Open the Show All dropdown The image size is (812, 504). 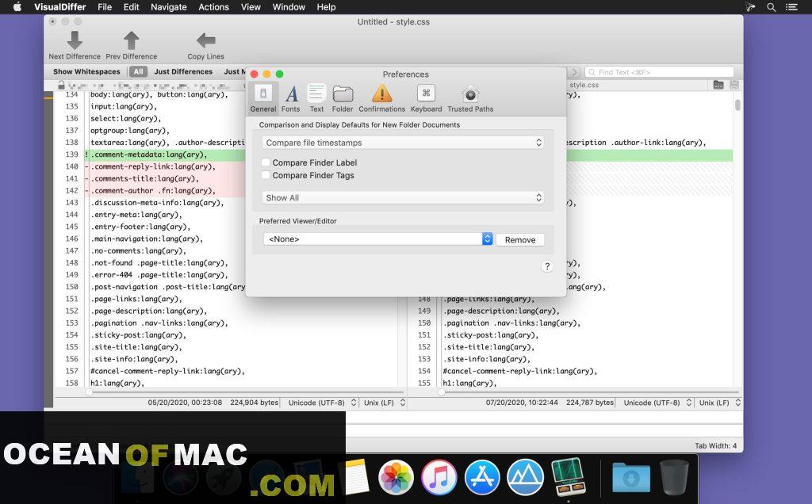tap(403, 197)
